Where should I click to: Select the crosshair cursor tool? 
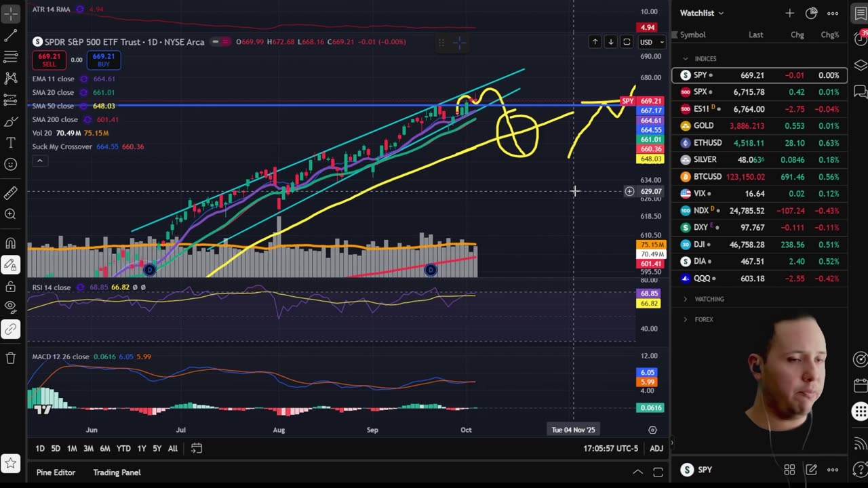[11, 14]
